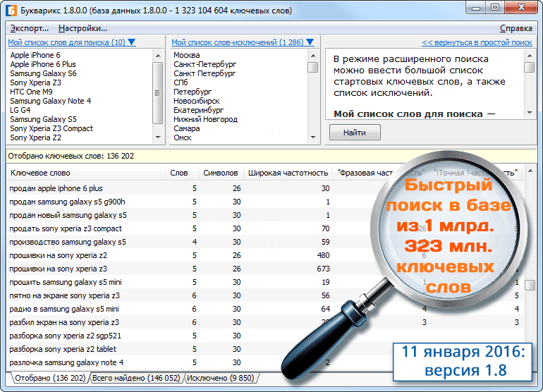Image resolution: width=543 pixels, height=392 pixels.
Task: Expand exclusion word list dropdown triangle
Action: pos(310,42)
